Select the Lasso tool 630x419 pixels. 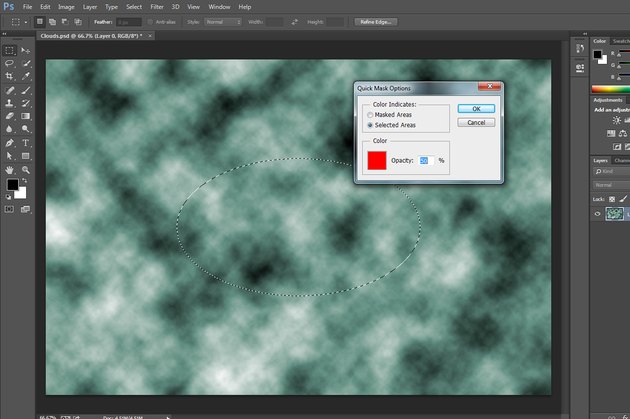pyautogui.click(x=10, y=63)
